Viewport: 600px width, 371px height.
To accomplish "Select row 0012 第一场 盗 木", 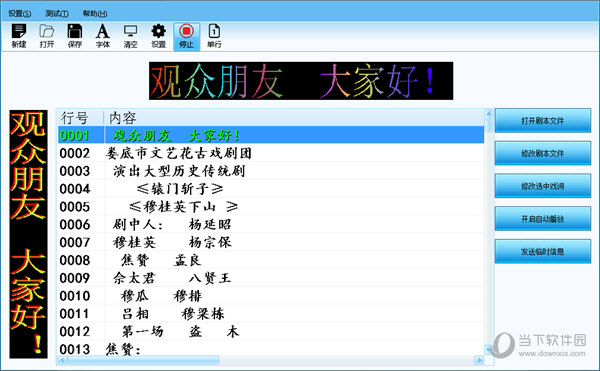I will coord(271,331).
